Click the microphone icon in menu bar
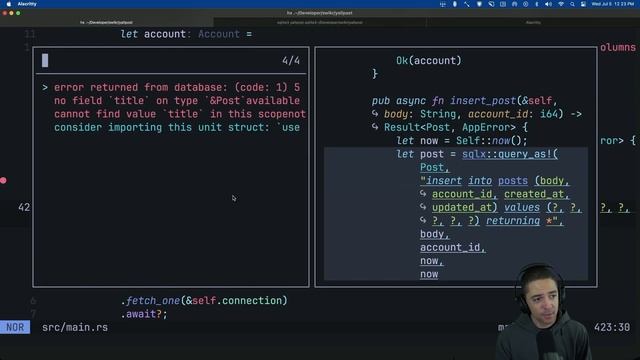 point(455,4)
